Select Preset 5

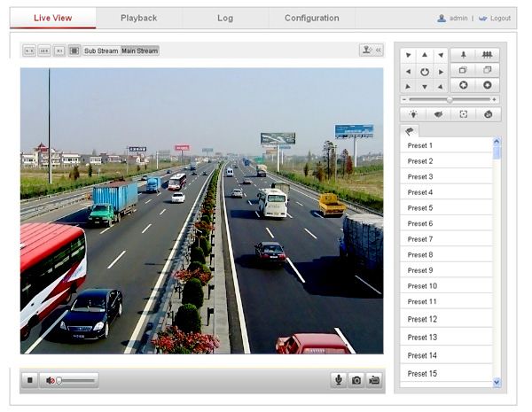[446, 208]
